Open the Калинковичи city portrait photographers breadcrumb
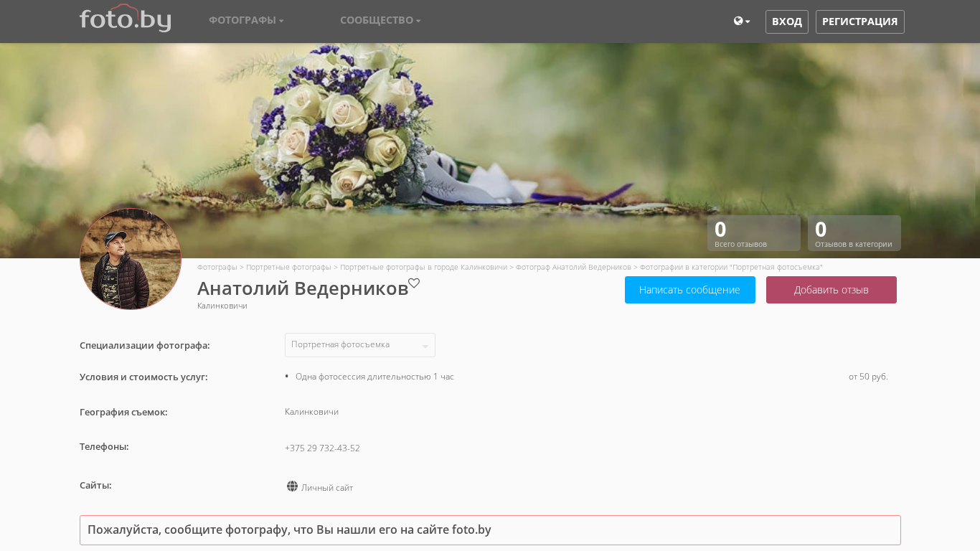 423,267
